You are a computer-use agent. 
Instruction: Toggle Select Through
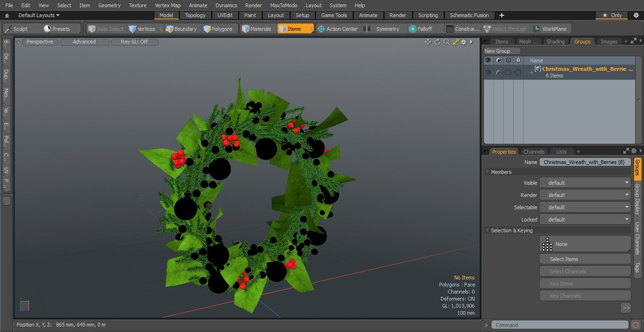coord(506,29)
